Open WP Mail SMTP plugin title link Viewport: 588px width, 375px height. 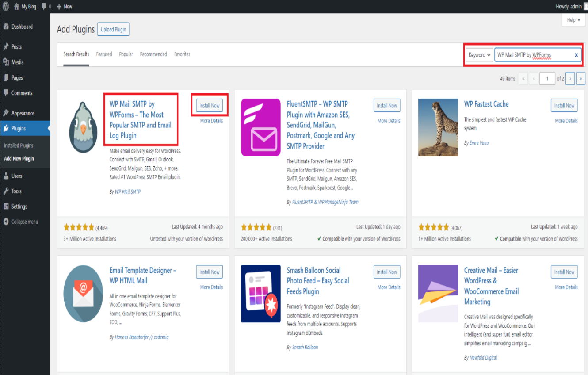[x=141, y=119]
